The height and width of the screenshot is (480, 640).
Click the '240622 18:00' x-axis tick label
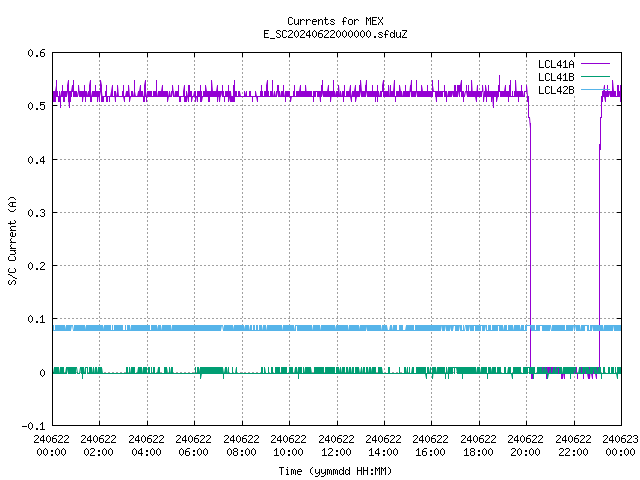coord(478,446)
